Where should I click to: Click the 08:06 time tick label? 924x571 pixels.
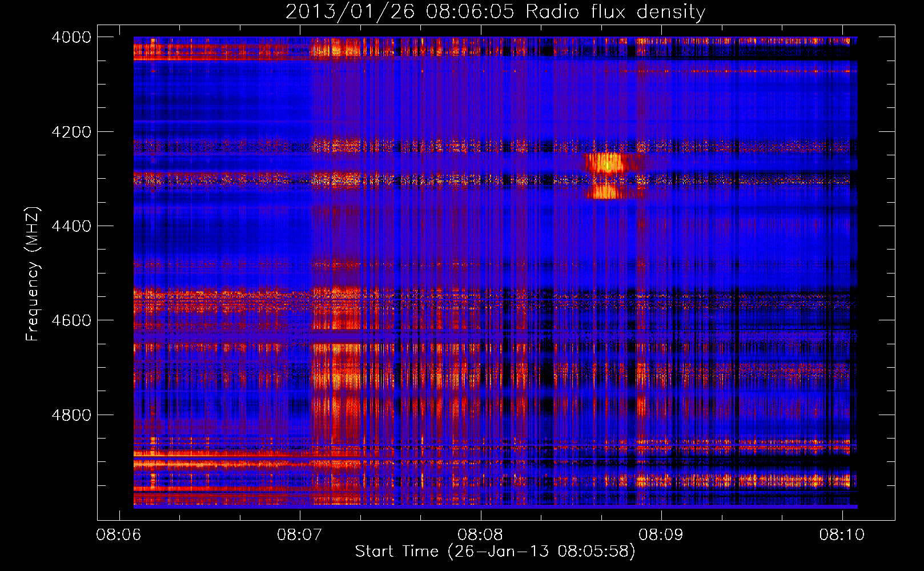tap(119, 534)
